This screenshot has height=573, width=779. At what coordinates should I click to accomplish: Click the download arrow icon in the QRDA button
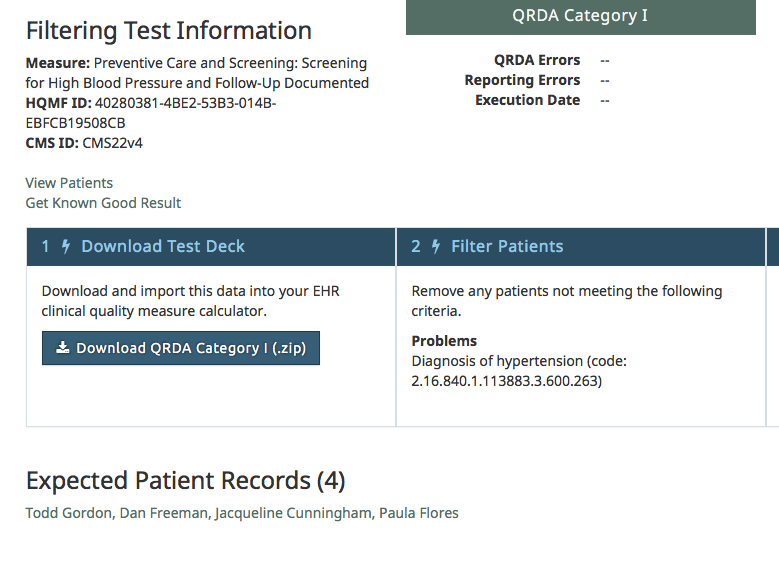tap(63, 347)
